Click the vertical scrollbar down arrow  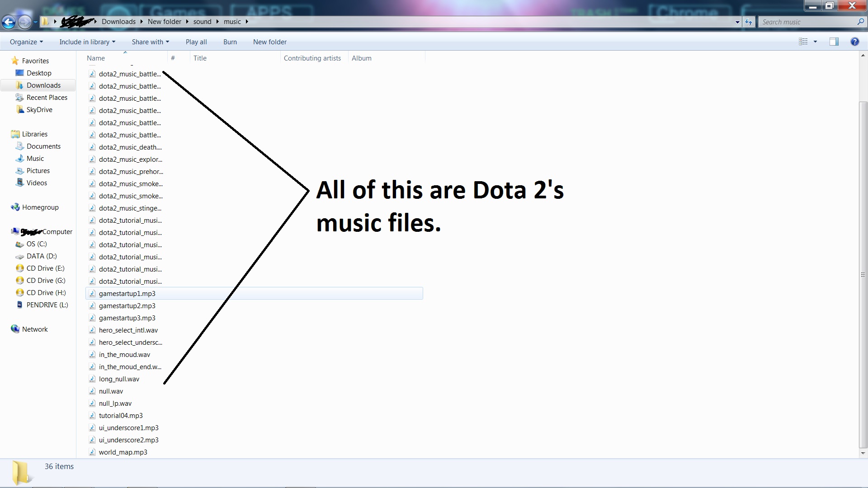click(x=863, y=453)
